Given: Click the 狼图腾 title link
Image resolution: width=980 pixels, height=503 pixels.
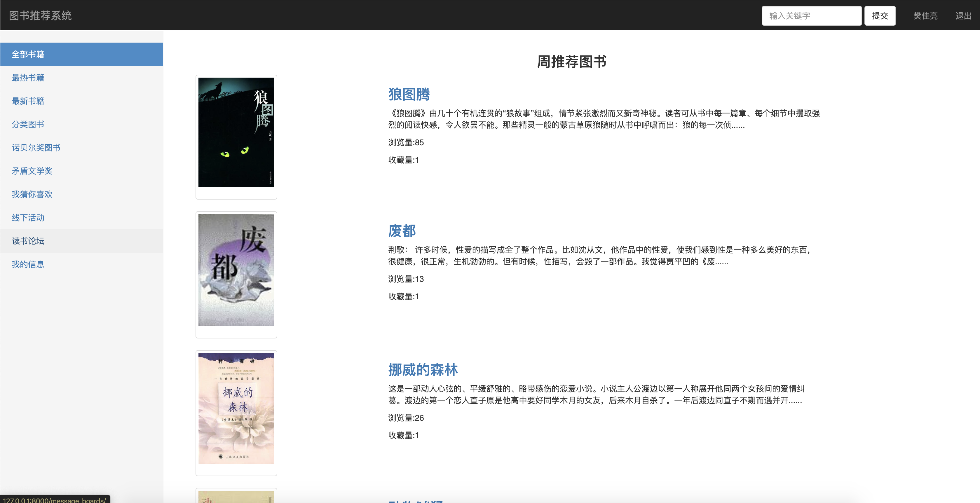Looking at the screenshot, I should pos(409,94).
